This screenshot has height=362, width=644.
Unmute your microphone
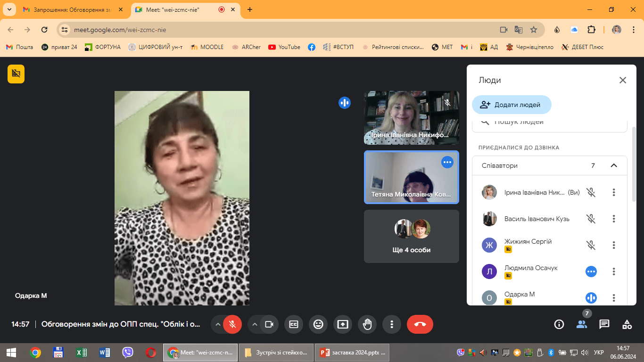tap(232, 324)
